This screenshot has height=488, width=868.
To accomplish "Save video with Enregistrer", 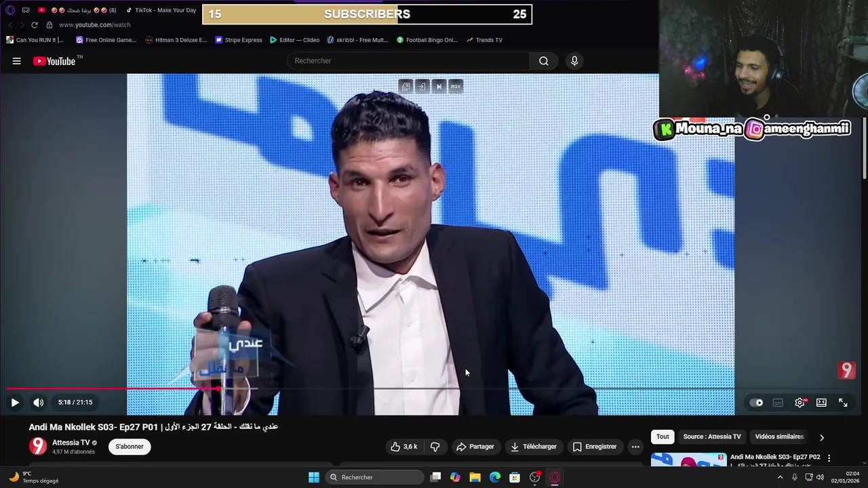I will pyautogui.click(x=595, y=447).
